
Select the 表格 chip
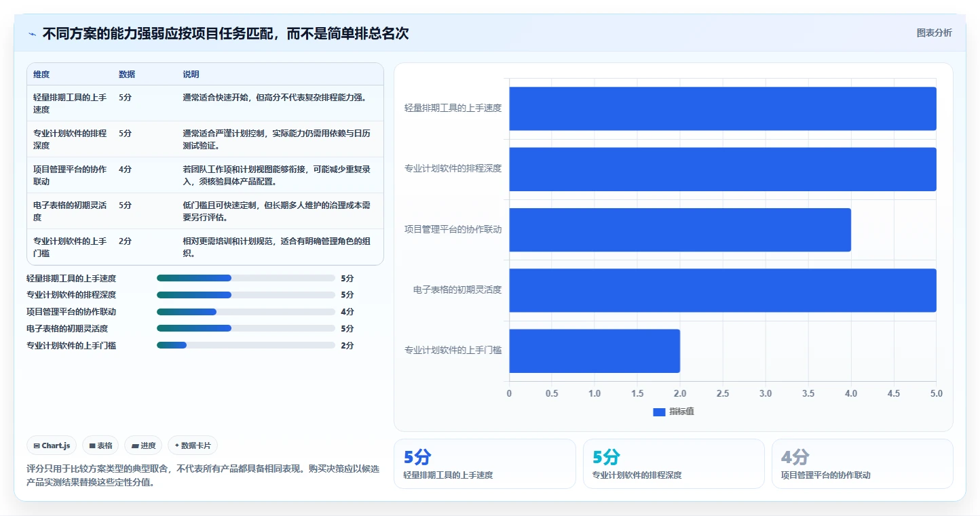pyautogui.click(x=100, y=445)
